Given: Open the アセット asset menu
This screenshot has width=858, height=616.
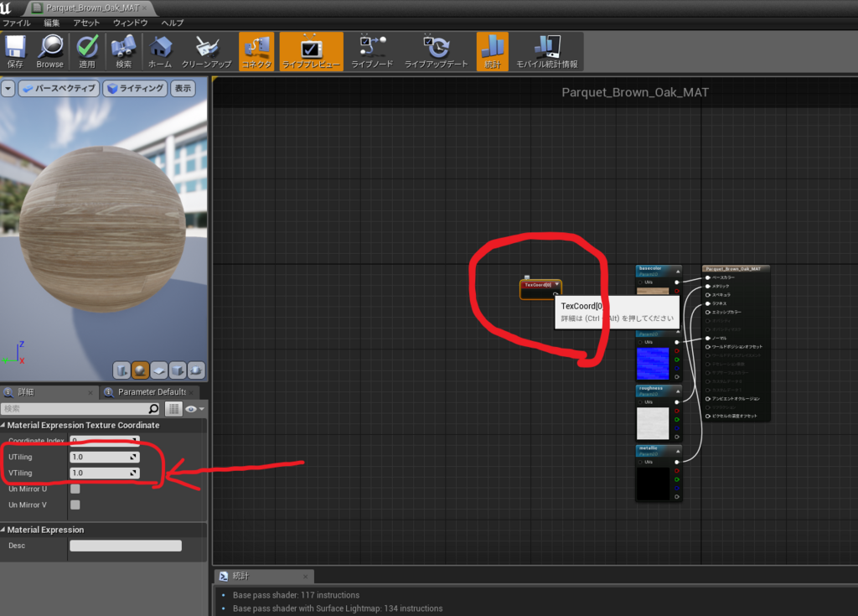Looking at the screenshot, I should (86, 23).
